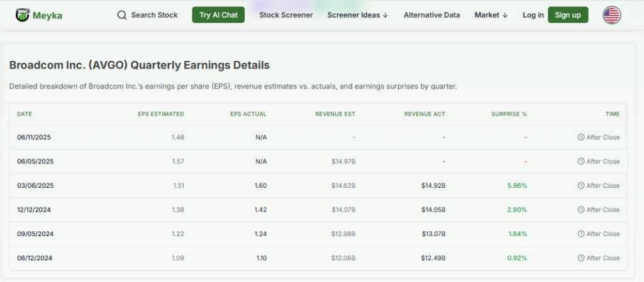Open the Stock Screener page
Image resolution: width=644 pixels, height=282 pixels.
pyautogui.click(x=286, y=15)
